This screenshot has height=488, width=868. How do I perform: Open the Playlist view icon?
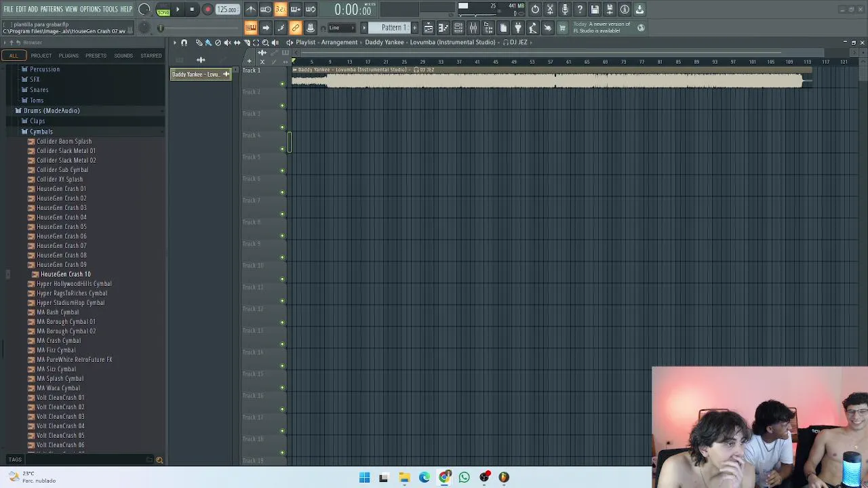[x=429, y=28]
